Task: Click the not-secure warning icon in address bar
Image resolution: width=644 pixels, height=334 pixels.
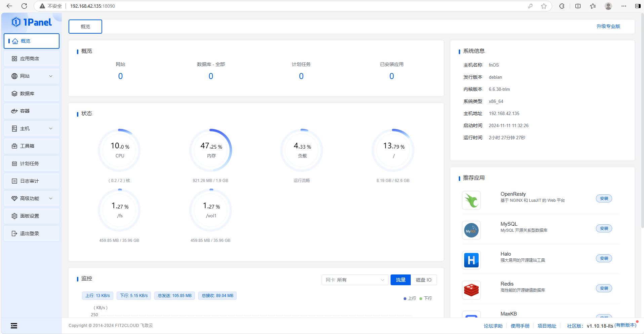Action: 42,6
